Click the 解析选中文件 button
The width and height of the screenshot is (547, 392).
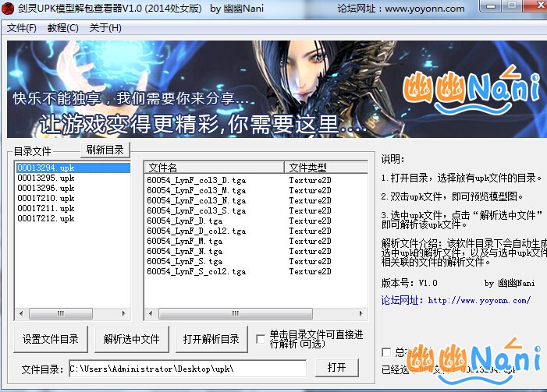click(132, 339)
